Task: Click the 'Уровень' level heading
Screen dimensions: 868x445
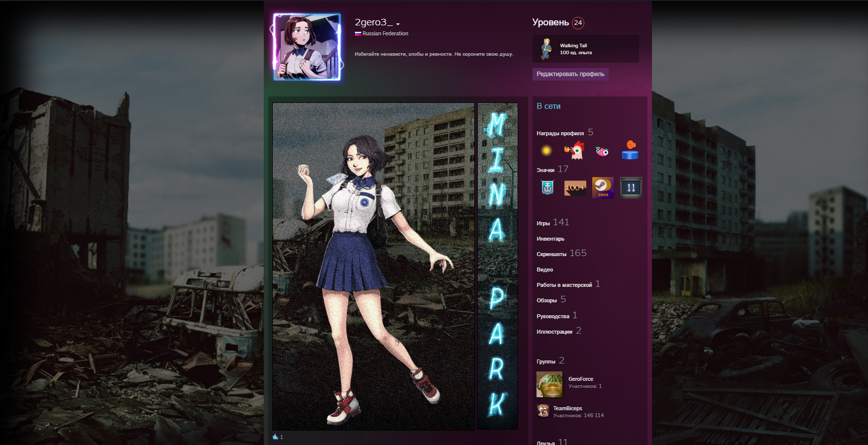Action: click(x=550, y=22)
